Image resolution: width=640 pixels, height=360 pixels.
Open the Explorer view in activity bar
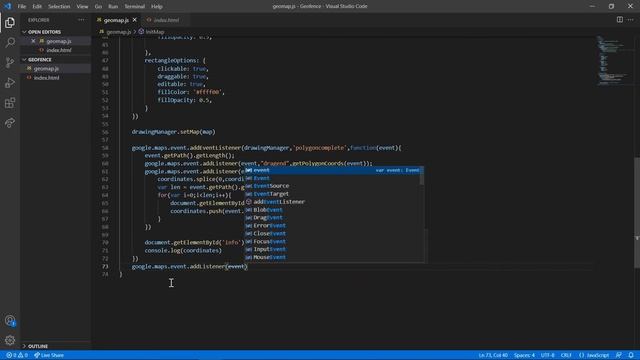pos(10,22)
